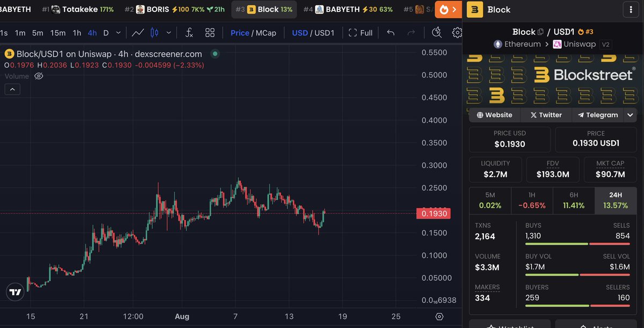Click the Block coin icon in chart legend
This screenshot has height=328, width=644.
pyautogui.click(x=9, y=54)
